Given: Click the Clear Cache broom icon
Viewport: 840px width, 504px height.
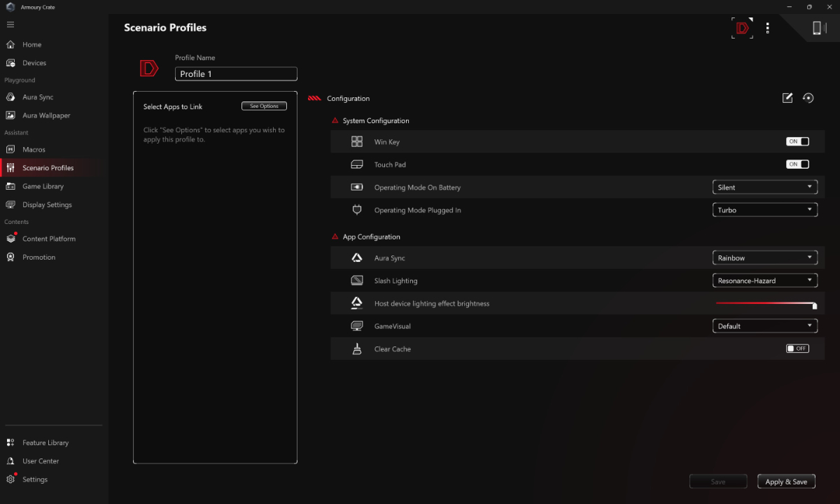Looking at the screenshot, I should point(357,349).
